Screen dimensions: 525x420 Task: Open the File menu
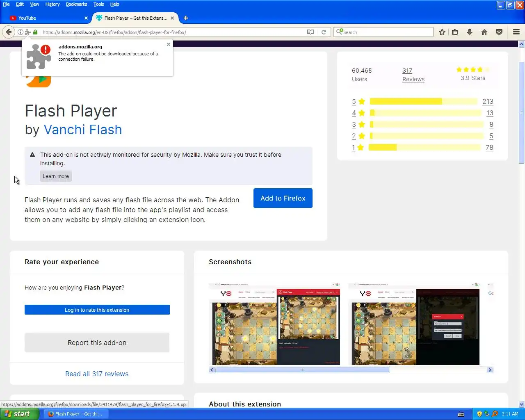[6, 4]
